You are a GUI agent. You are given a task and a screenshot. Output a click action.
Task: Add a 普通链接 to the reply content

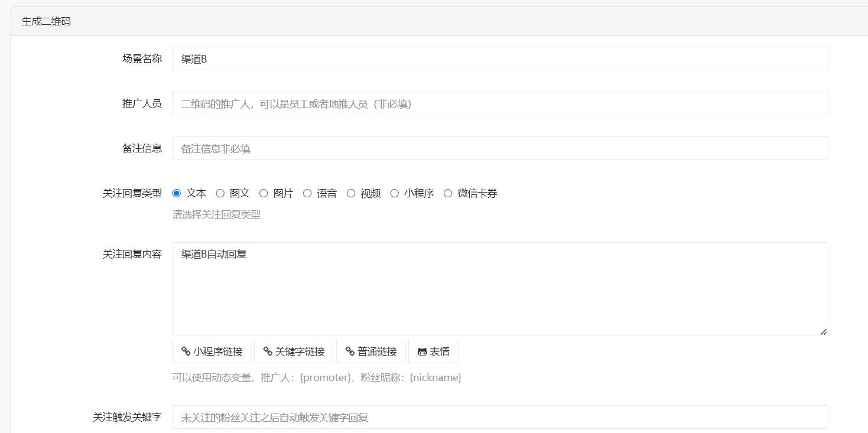click(x=371, y=351)
